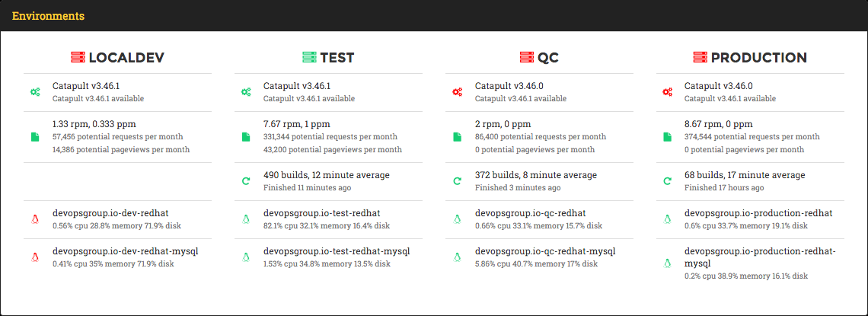Viewport: 868px width, 316px height.
Task: Click the refresh icon beside 68 builds
Action: tap(668, 181)
